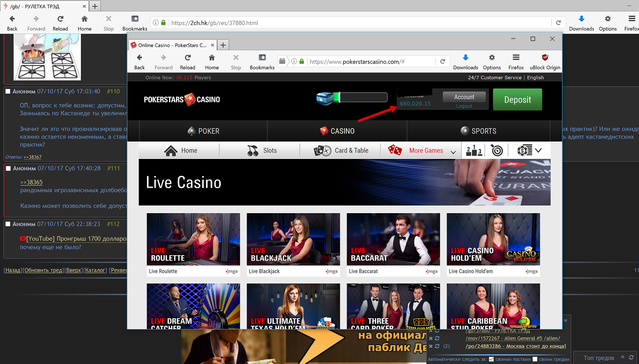Click the PokerStars Casino logo
The height and width of the screenshot is (364, 639).
pos(182,100)
